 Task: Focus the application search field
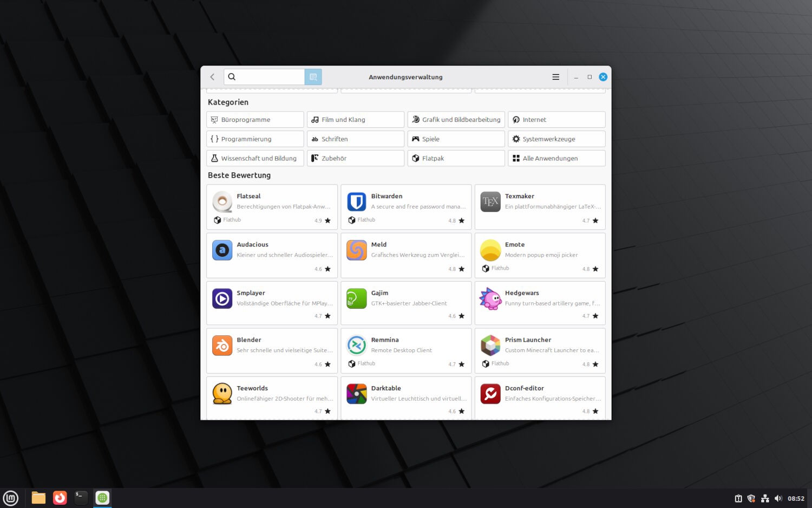click(x=264, y=77)
